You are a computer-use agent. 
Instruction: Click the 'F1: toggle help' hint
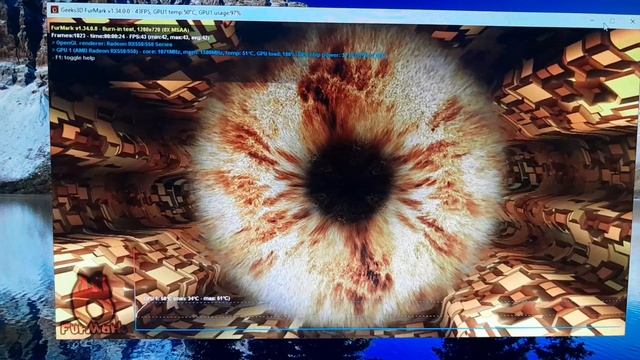pyautogui.click(x=75, y=58)
